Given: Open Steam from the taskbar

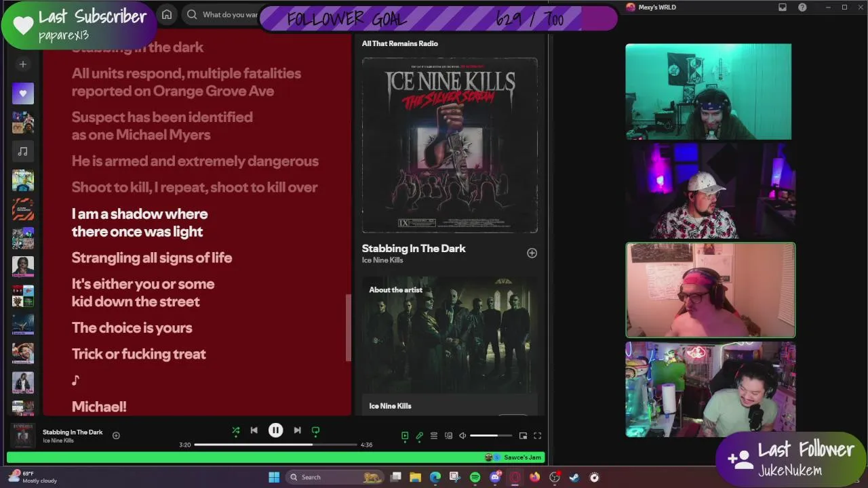Looking at the screenshot, I should [x=574, y=477].
